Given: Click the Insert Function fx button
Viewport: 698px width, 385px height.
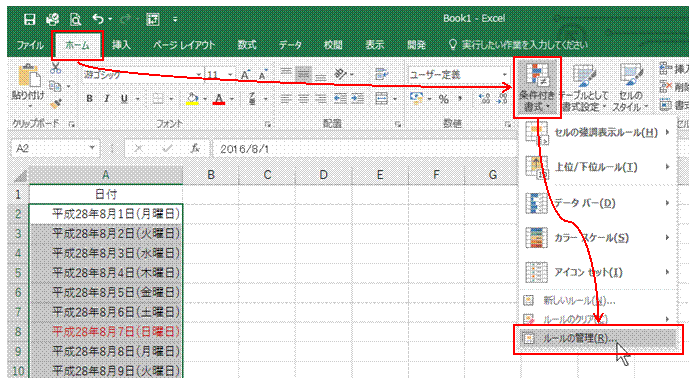Looking at the screenshot, I should point(195,149).
